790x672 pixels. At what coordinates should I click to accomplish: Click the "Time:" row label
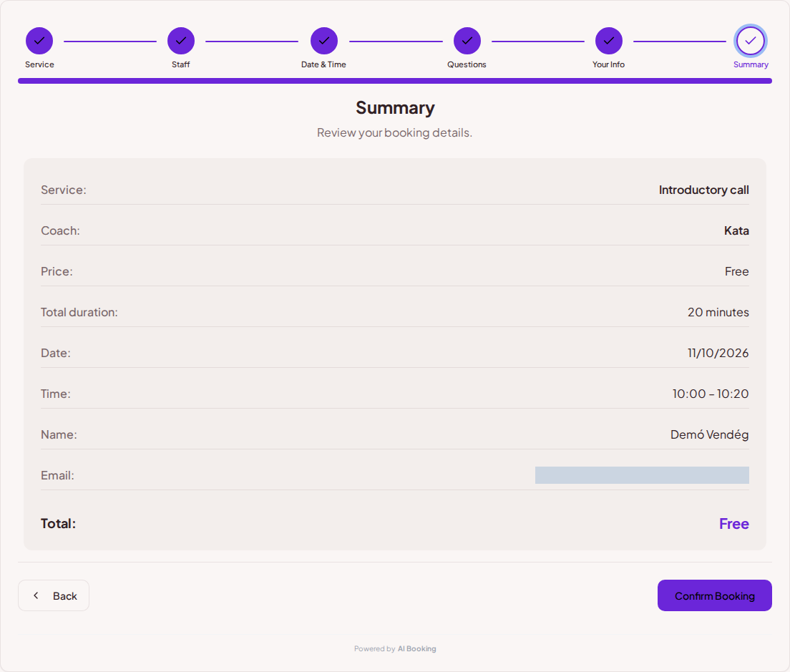(x=56, y=394)
